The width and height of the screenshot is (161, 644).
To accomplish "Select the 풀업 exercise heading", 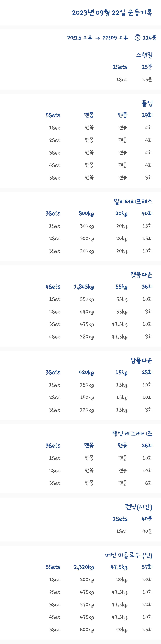I will (x=147, y=103).
